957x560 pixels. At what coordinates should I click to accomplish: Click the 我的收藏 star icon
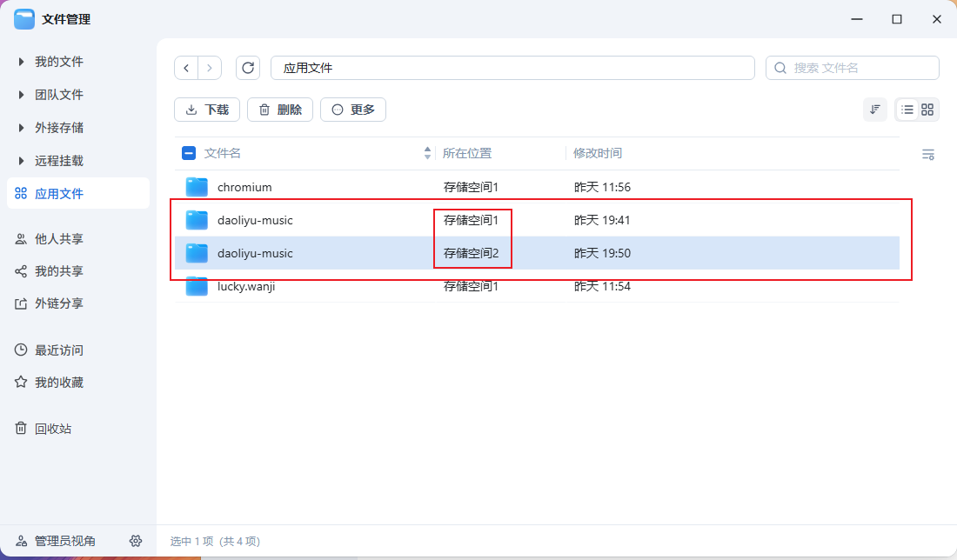[x=21, y=382]
